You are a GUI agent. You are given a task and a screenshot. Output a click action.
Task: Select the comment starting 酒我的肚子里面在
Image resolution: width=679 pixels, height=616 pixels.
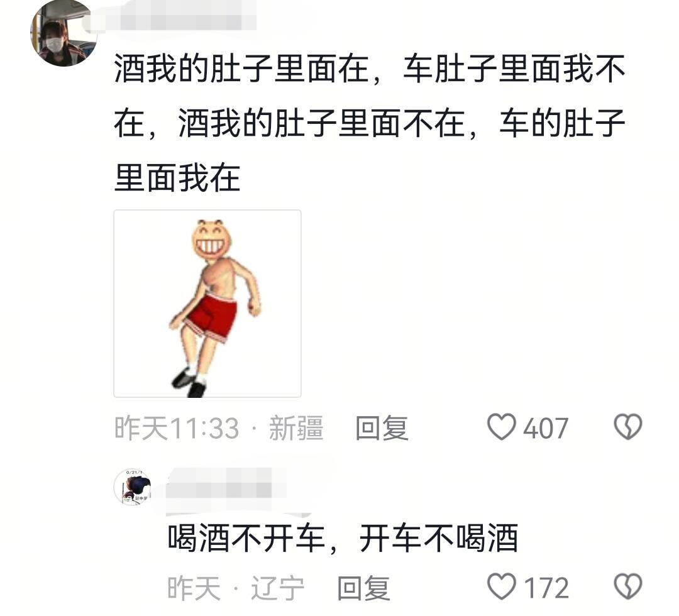pyautogui.click(x=370, y=123)
